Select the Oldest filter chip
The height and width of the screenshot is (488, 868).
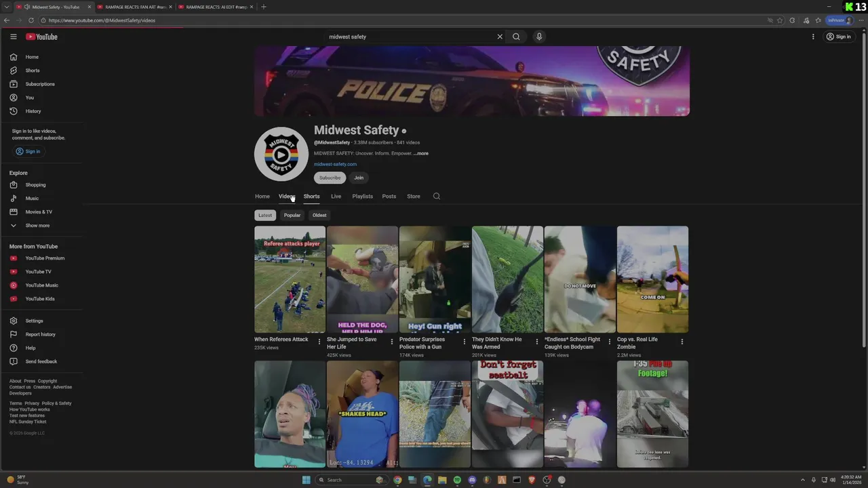[x=319, y=216]
